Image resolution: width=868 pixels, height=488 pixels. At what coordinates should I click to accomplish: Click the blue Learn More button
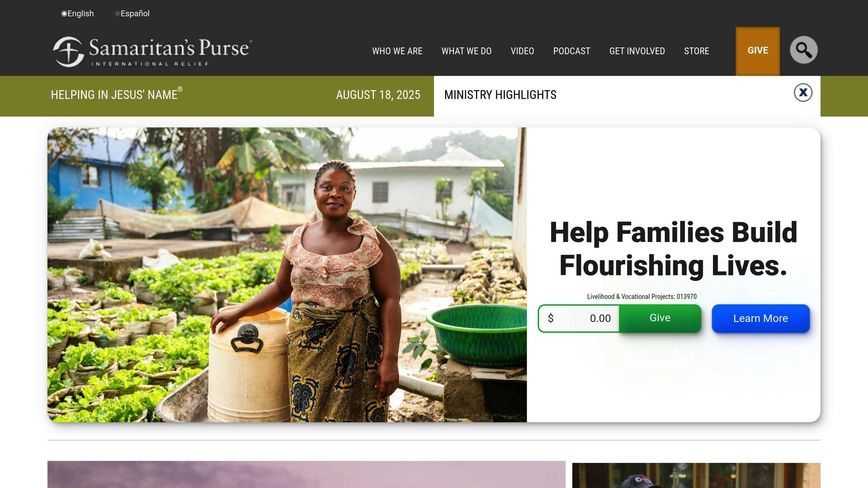[x=760, y=318]
